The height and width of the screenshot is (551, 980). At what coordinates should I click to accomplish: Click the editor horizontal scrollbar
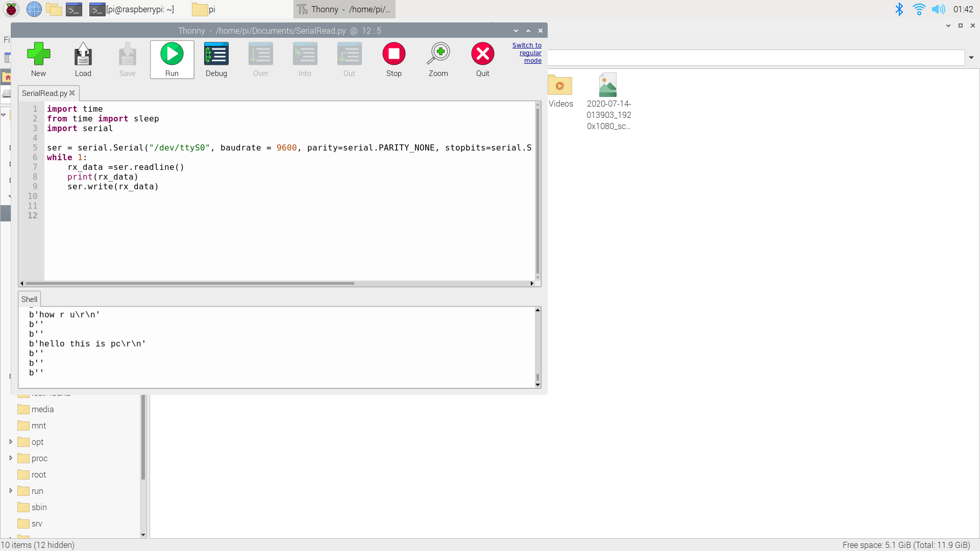190,283
